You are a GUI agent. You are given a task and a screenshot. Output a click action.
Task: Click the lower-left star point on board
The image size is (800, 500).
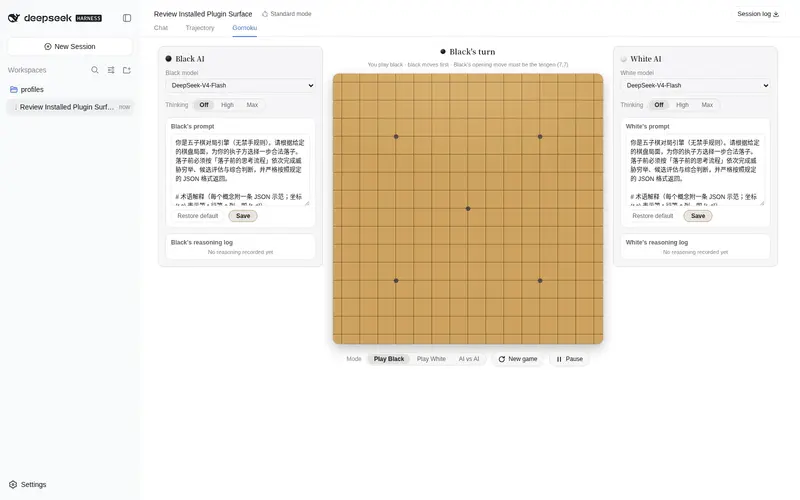(x=396, y=281)
